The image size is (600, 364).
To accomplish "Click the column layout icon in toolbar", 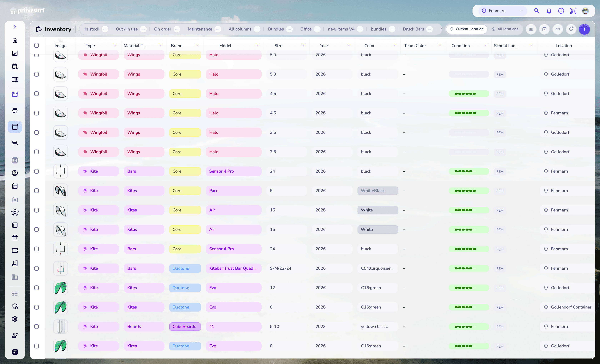I will [531, 29].
